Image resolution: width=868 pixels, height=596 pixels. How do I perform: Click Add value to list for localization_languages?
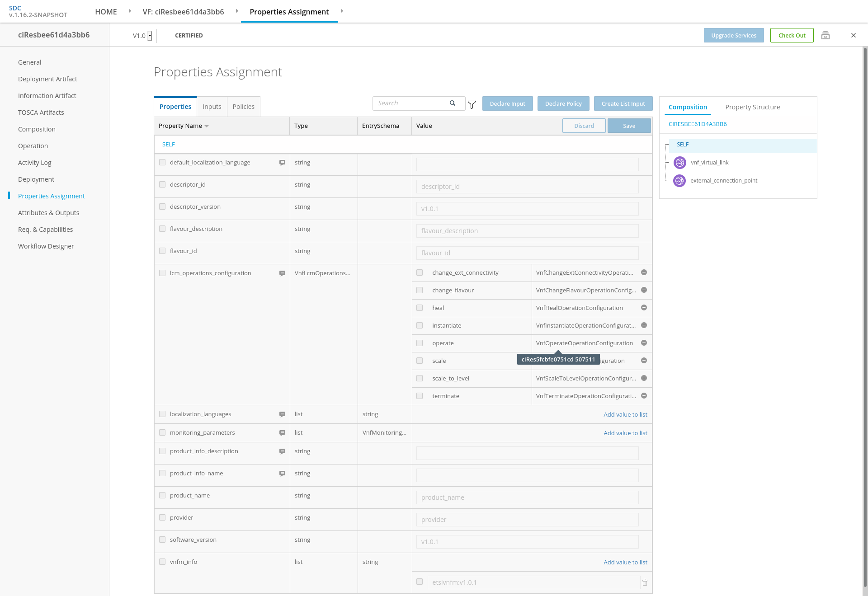[625, 414]
